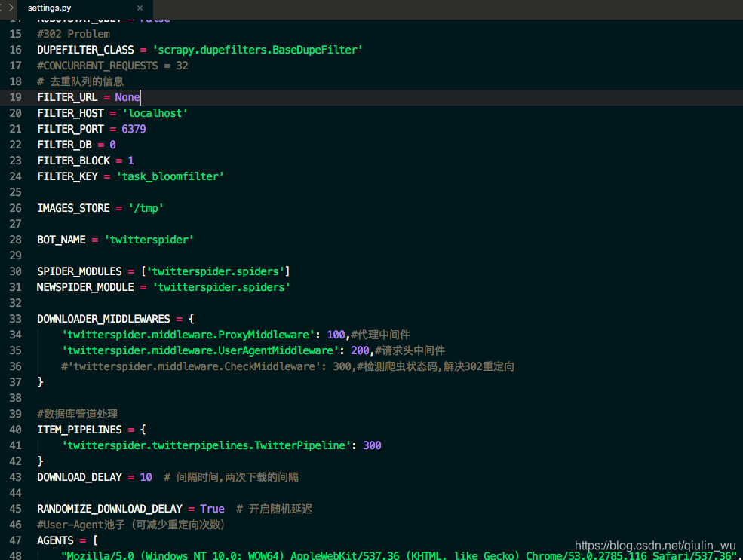Click the blog.csdn.net watermark link
This screenshot has height=560, width=743.
coord(655,546)
